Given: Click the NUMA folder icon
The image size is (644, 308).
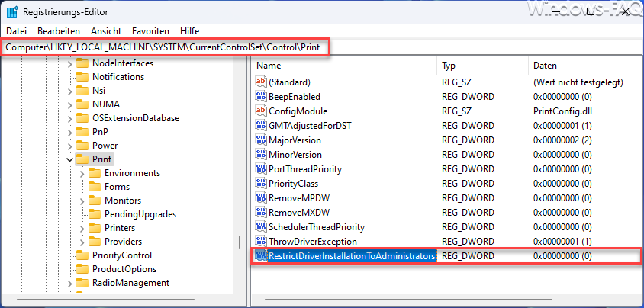Looking at the screenshot, I should coord(82,104).
